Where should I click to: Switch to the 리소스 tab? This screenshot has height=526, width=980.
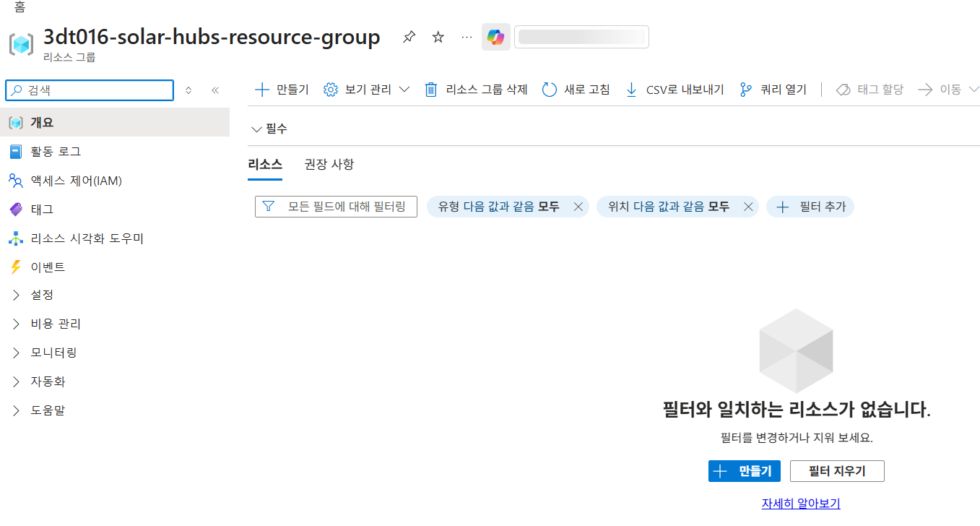point(265,165)
